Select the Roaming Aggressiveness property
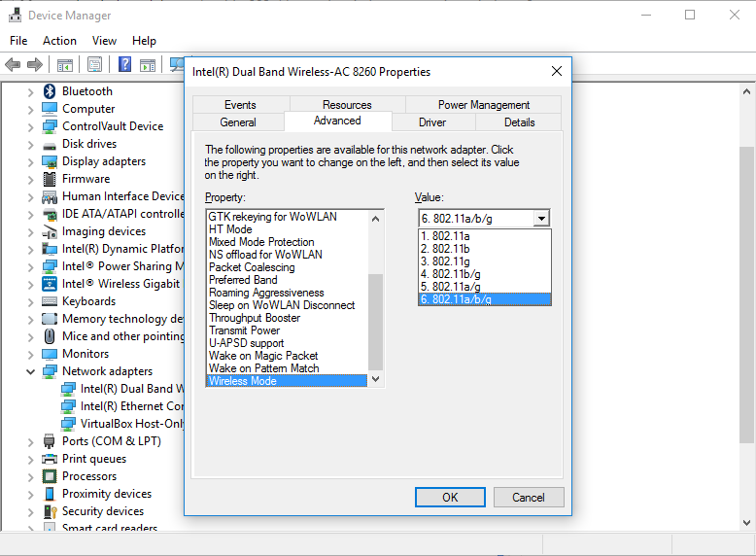756x556 pixels. click(x=288, y=293)
